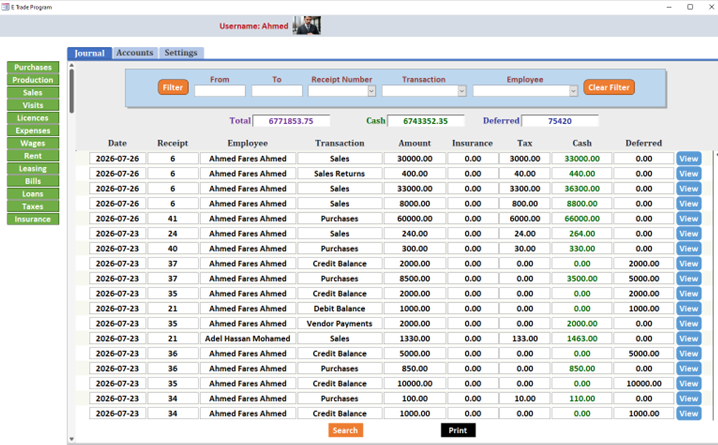Click the orange Search button

[345, 430]
